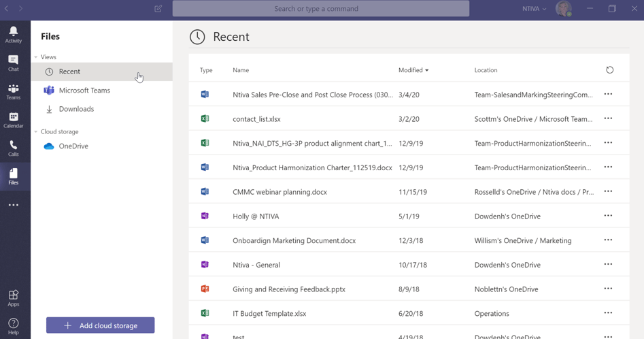Click Operations location text
The image size is (644, 339).
(x=492, y=314)
